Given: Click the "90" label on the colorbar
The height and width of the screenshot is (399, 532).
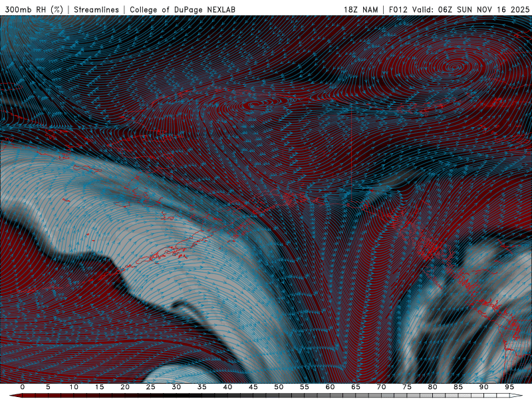Looking at the screenshot, I should tap(483, 387).
